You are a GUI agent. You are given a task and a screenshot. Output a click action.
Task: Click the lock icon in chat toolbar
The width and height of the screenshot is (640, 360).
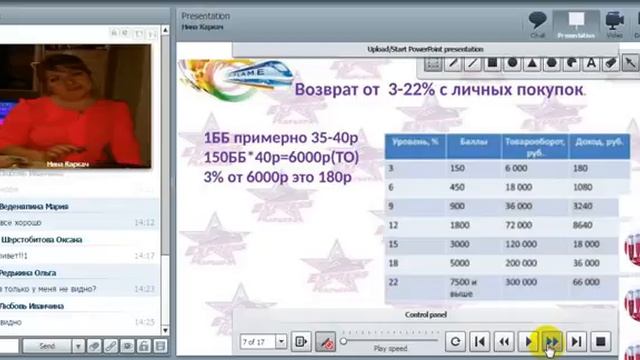144,346
